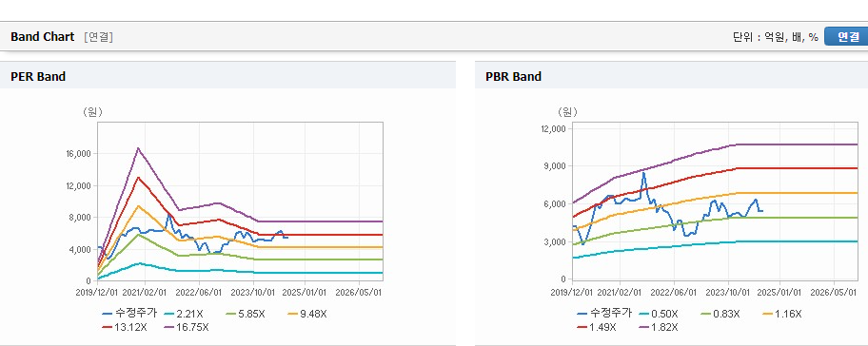Click the PER Band title
Viewport: 868px width, 346px height.
click(38, 77)
